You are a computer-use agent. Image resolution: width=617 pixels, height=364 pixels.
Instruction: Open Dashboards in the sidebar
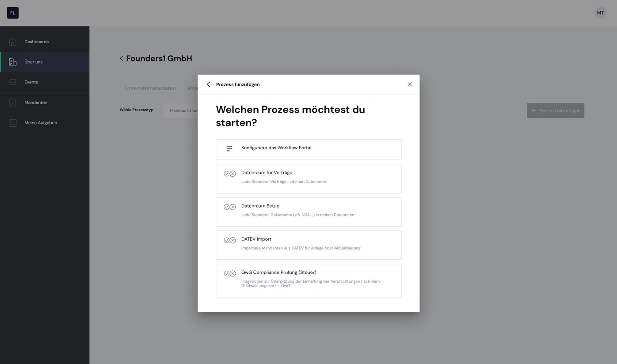click(45, 42)
